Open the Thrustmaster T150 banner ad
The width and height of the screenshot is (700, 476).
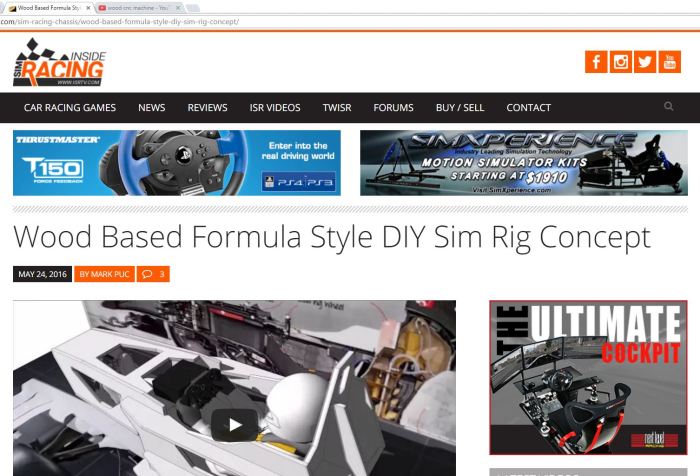pyautogui.click(x=176, y=162)
